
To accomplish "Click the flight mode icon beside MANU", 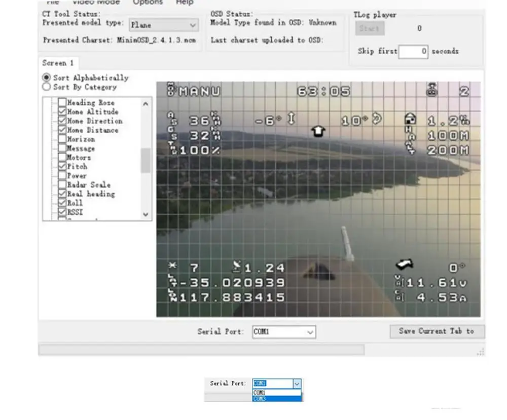I will [x=171, y=90].
